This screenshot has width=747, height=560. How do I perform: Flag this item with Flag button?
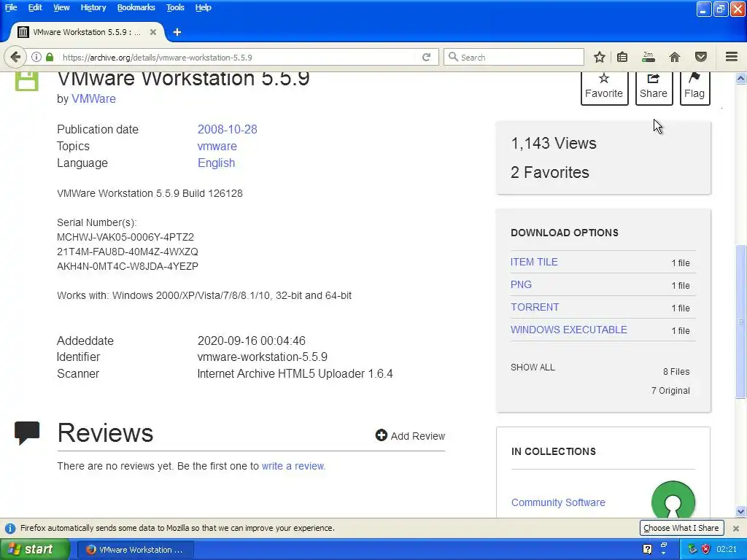[x=694, y=87]
